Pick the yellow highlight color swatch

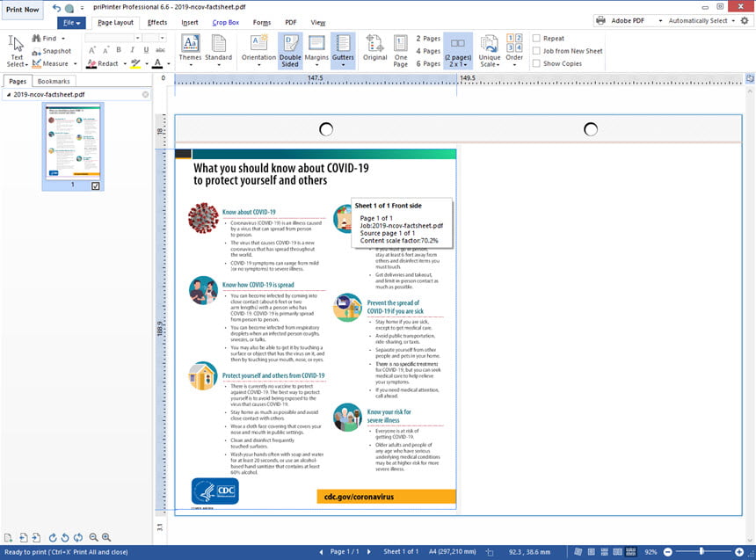tap(136, 63)
